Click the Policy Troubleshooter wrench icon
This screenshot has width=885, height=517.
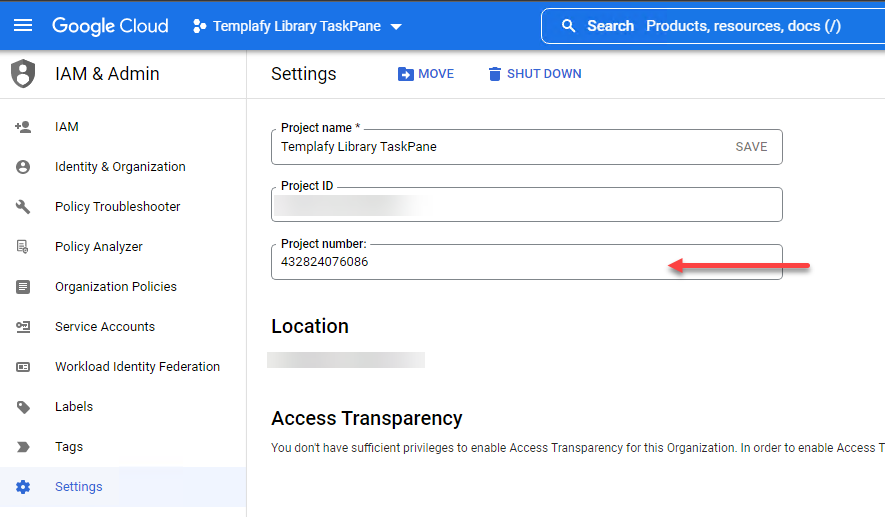23,207
